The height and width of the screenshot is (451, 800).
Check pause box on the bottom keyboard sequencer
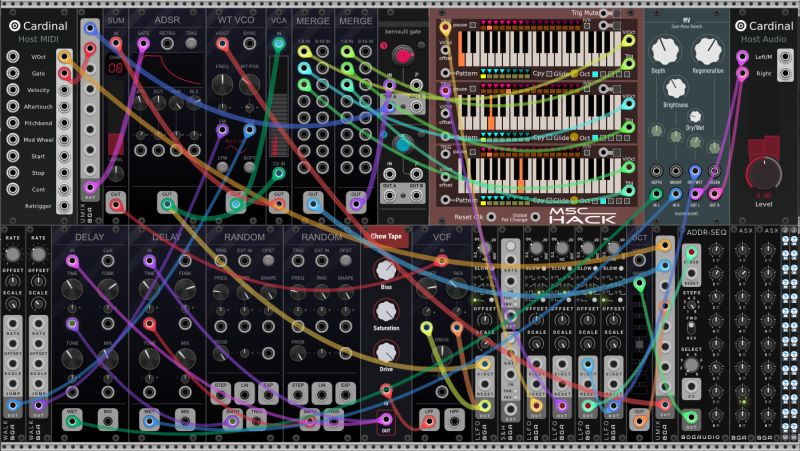(473, 152)
